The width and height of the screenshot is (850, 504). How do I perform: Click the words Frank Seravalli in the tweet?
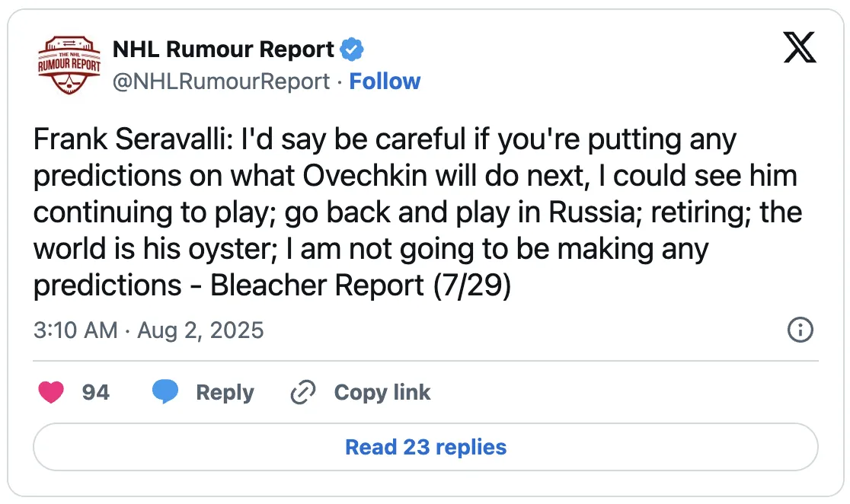(133, 139)
